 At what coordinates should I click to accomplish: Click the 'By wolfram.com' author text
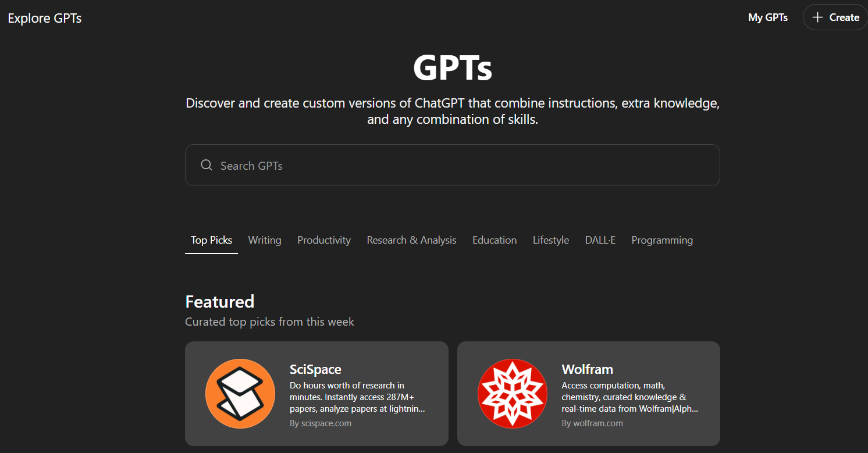click(592, 423)
